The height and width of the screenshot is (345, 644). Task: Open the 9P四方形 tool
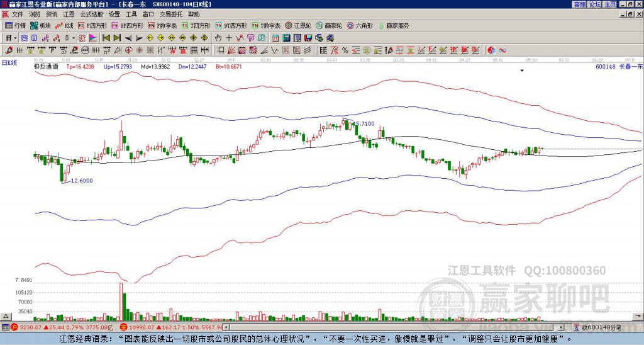click(127, 25)
